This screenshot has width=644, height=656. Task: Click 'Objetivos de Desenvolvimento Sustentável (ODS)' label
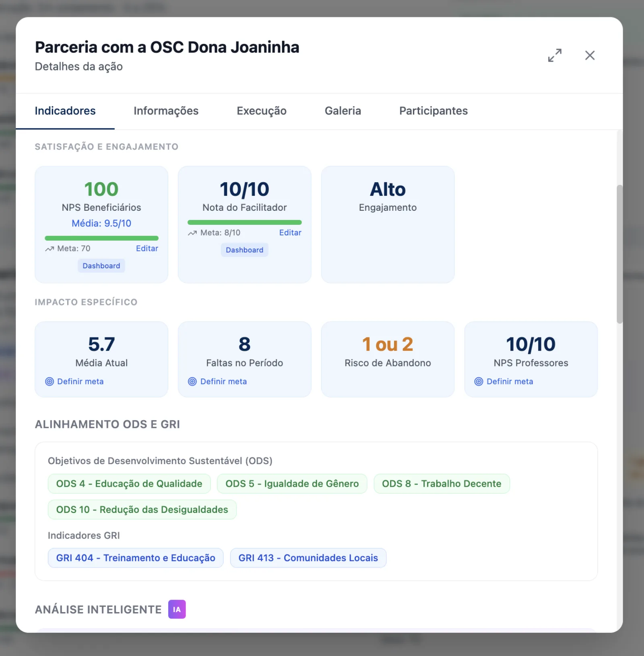click(160, 461)
